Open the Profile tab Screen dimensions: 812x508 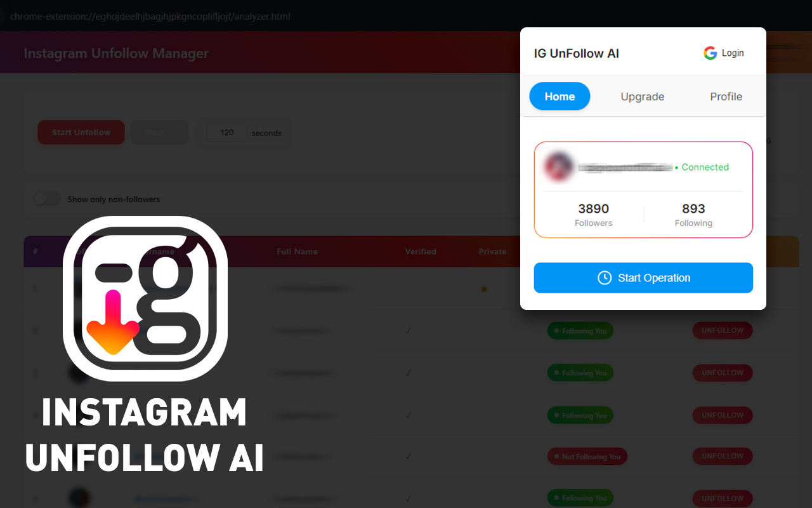(726, 97)
